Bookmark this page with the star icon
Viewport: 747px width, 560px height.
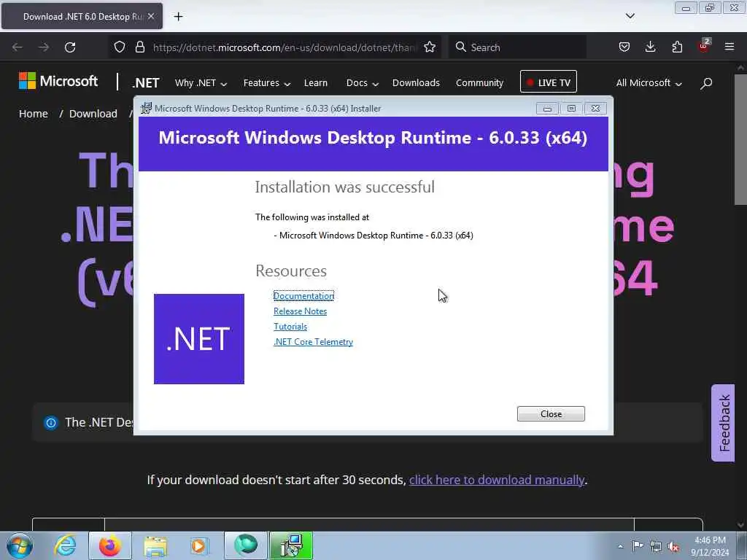click(430, 47)
